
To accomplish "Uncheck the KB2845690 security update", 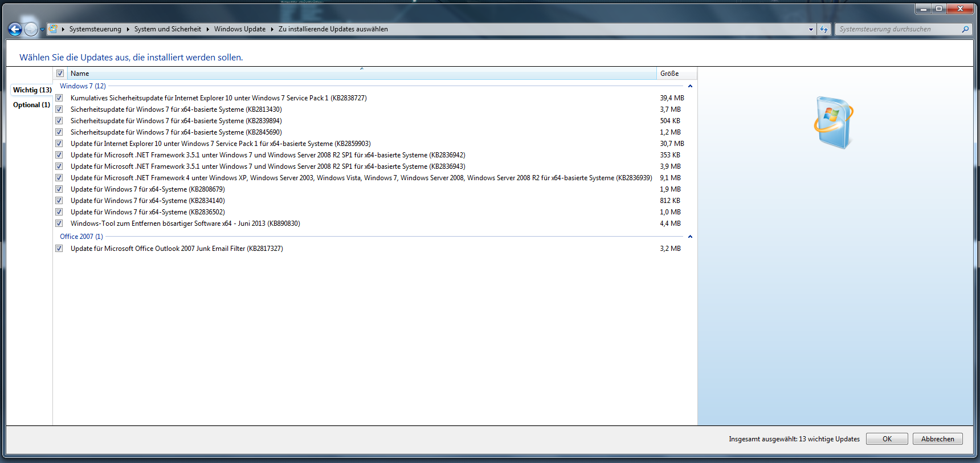I will (59, 132).
